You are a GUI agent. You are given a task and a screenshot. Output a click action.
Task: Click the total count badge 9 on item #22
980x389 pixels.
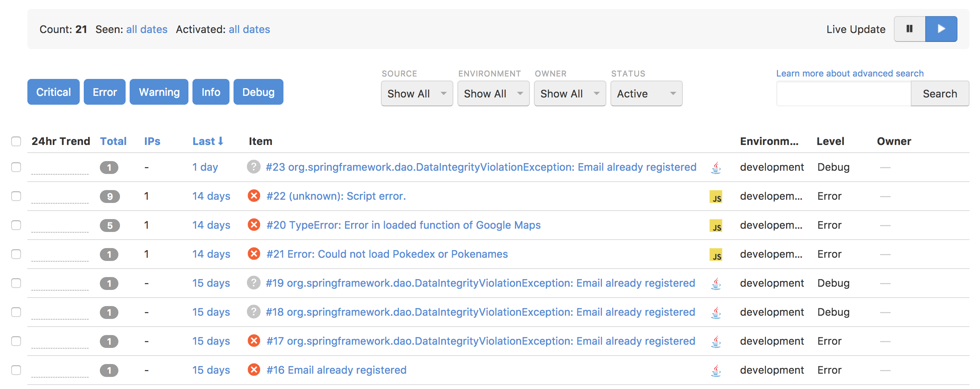click(110, 197)
